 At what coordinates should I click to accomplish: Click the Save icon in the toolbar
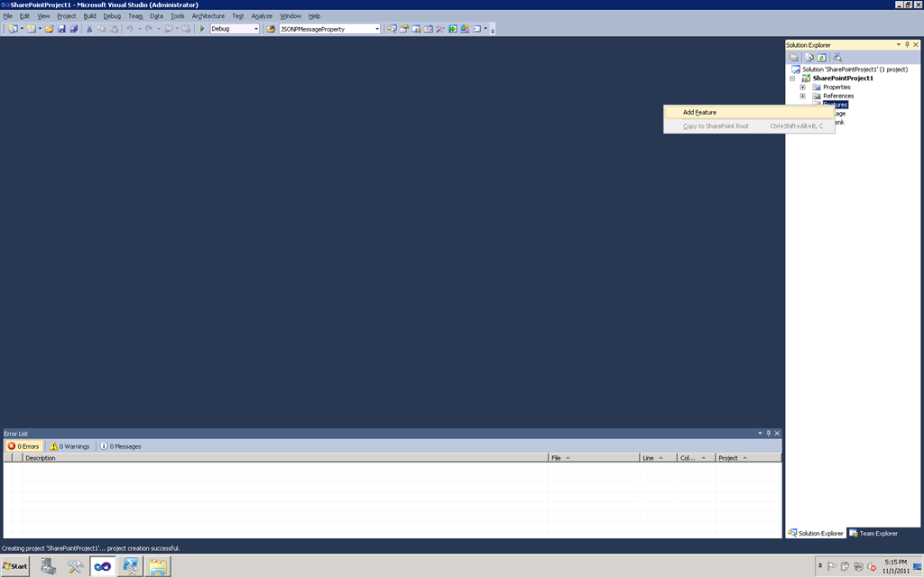coord(61,28)
